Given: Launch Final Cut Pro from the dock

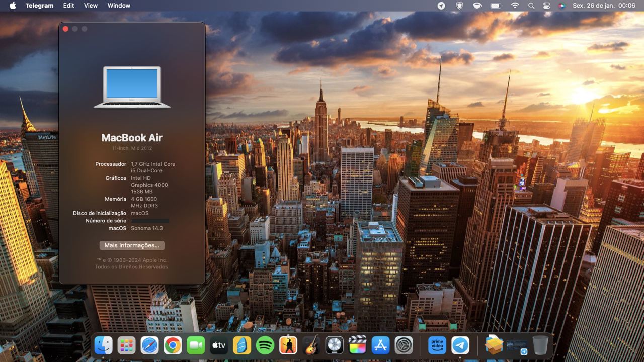Looking at the screenshot, I should click(358, 345).
